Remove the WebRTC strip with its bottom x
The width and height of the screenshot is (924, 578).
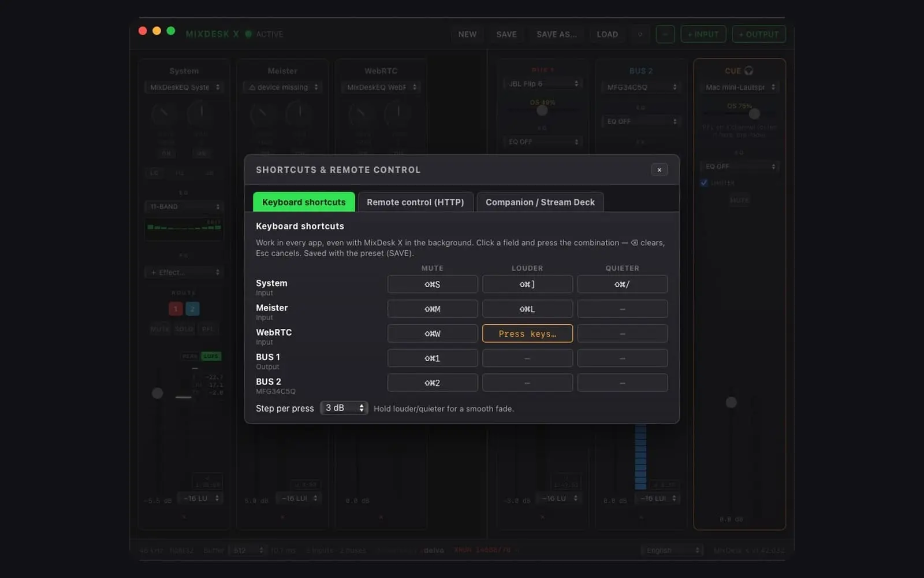pyautogui.click(x=381, y=517)
